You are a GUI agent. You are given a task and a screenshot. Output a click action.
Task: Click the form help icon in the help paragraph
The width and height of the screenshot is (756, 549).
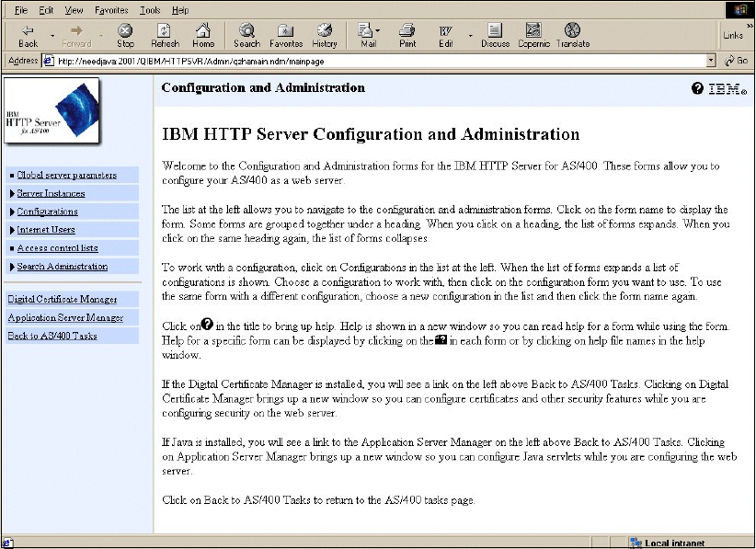pyautogui.click(x=441, y=340)
